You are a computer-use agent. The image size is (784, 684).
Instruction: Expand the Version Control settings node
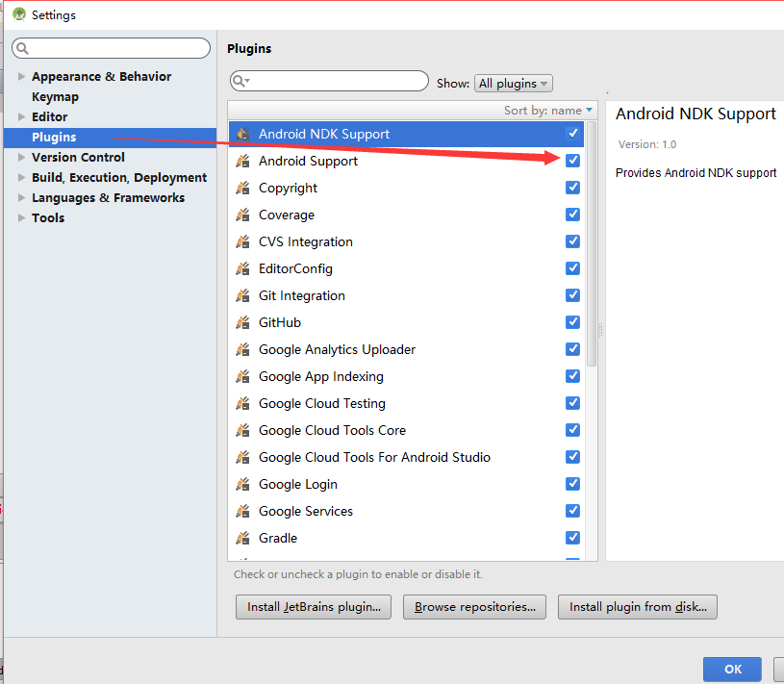click(x=21, y=158)
